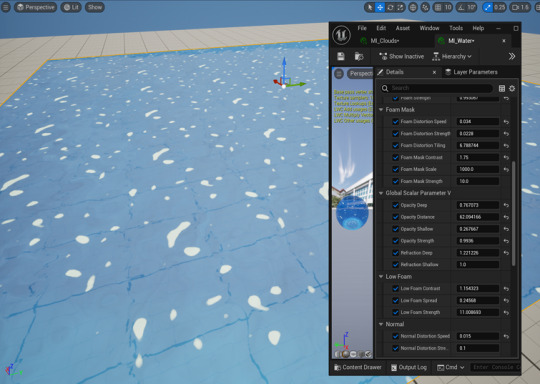
Task: Toggle surface snapping in viewport toolbar
Action: (x=425, y=7)
